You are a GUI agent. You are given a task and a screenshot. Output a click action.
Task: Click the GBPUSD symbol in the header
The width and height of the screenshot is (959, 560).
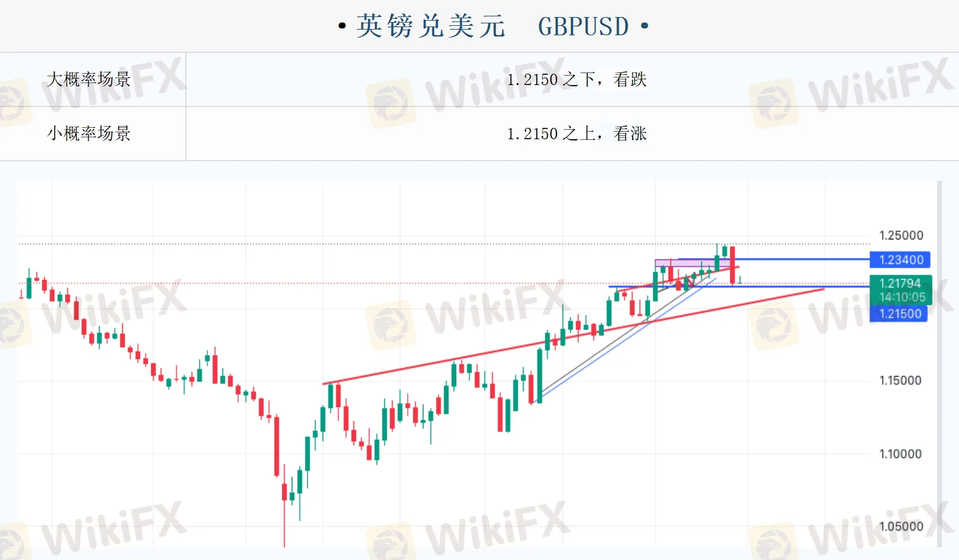tap(583, 26)
